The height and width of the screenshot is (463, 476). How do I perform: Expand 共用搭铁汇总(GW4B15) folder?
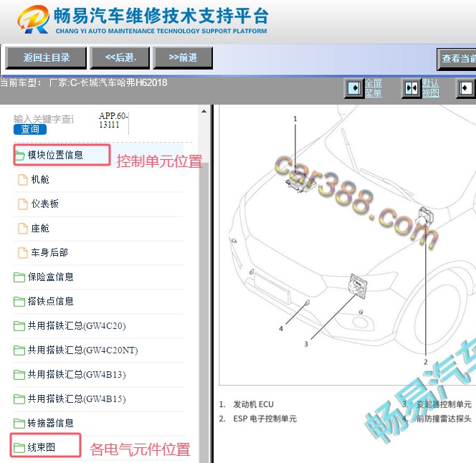tap(77, 398)
